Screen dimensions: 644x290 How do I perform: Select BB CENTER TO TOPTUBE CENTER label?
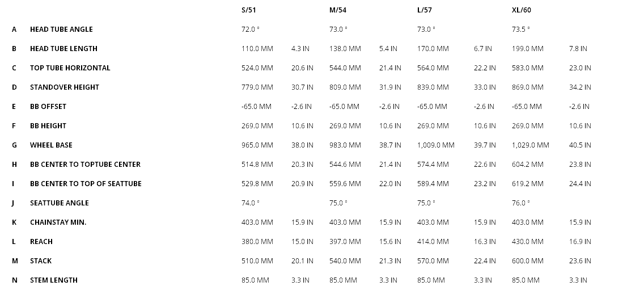pyautogui.click(x=85, y=164)
